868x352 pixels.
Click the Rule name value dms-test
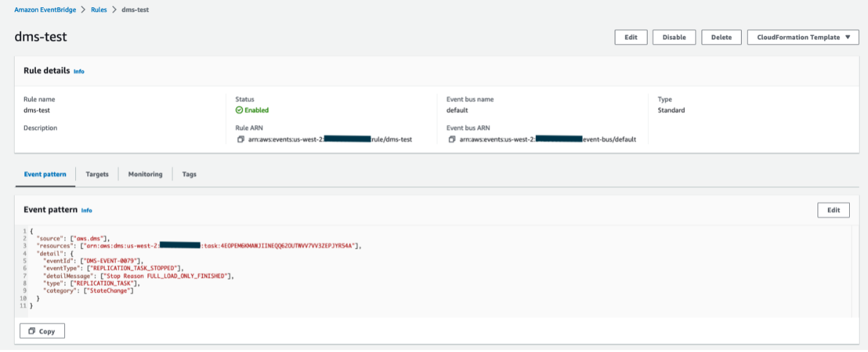pos(37,110)
